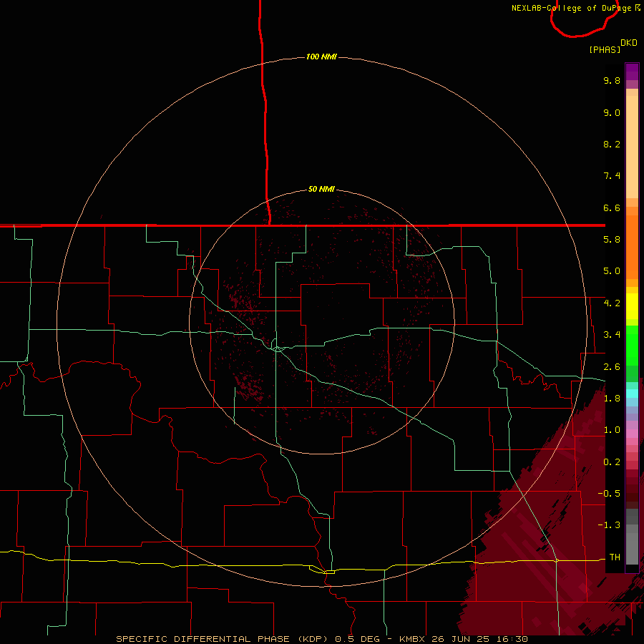Select the [PHAS] legend title
Image resolution: width=644 pixels, height=644 pixels.
coord(605,49)
